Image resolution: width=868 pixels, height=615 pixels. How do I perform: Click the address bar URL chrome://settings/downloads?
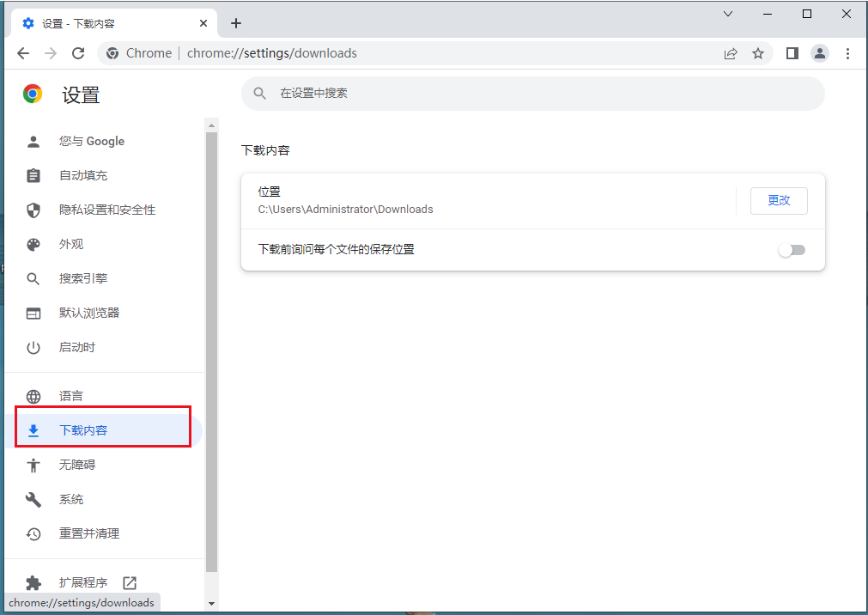[x=272, y=53]
